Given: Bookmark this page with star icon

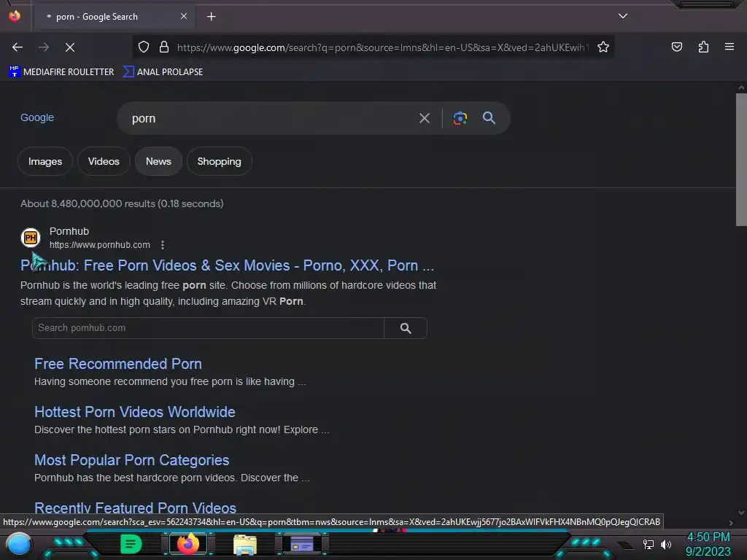Looking at the screenshot, I should point(603,47).
